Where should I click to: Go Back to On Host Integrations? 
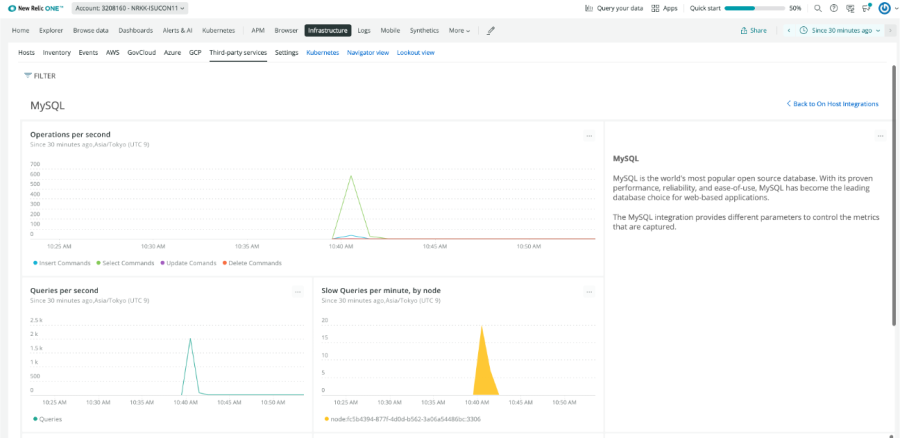[832, 104]
